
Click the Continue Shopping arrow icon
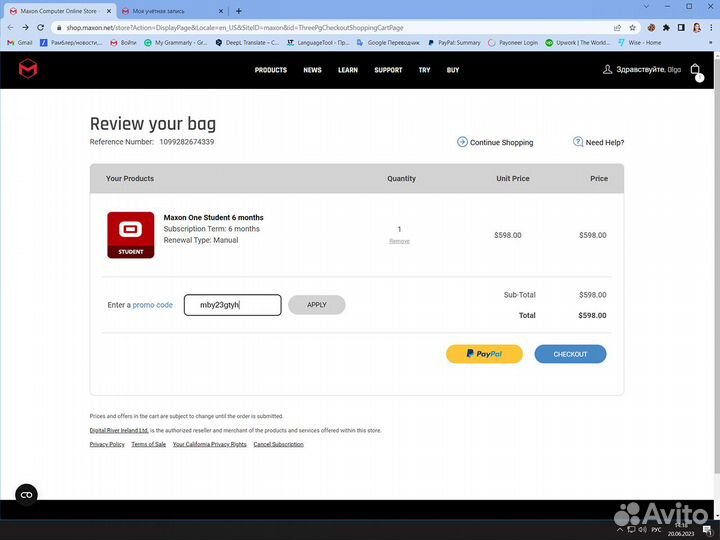462,142
